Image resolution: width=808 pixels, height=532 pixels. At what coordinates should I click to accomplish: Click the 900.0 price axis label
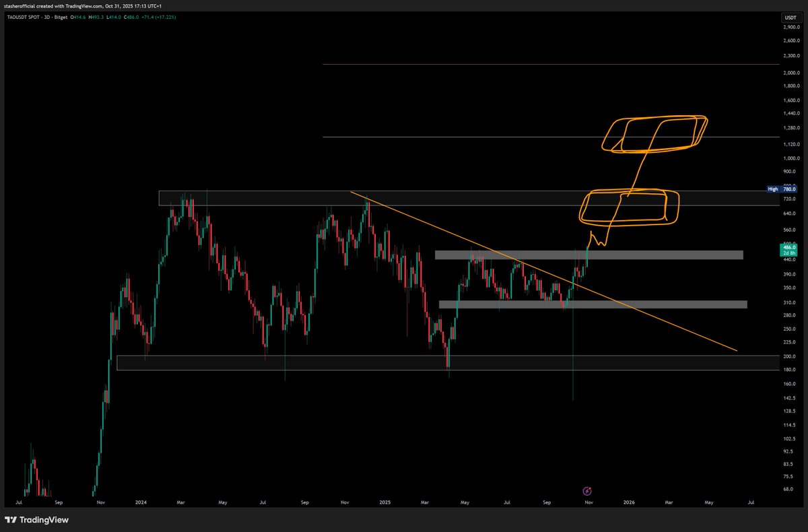[790, 172]
